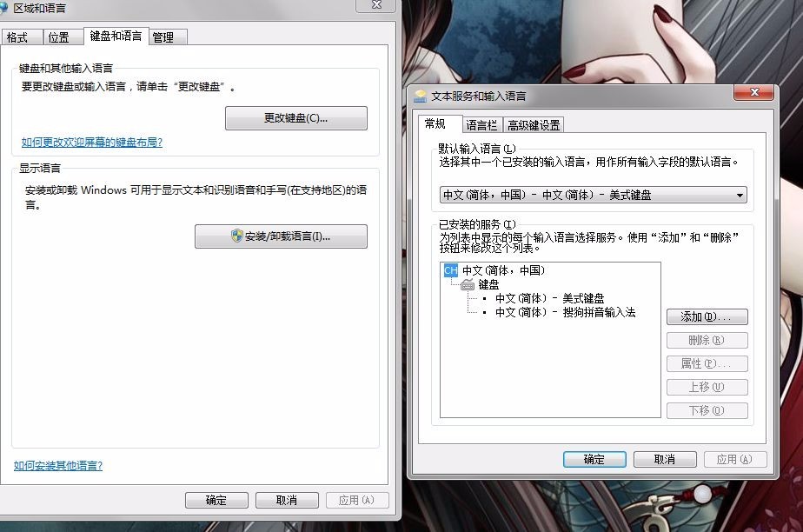Click the keyboard icon in the services tree

[x=468, y=284]
